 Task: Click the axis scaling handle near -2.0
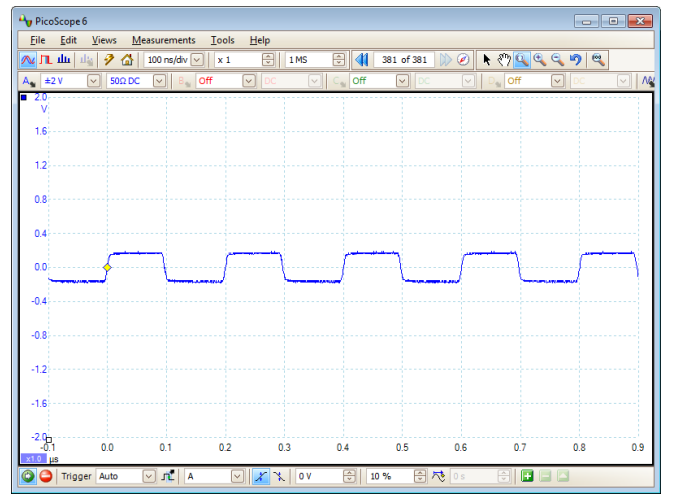(49, 440)
